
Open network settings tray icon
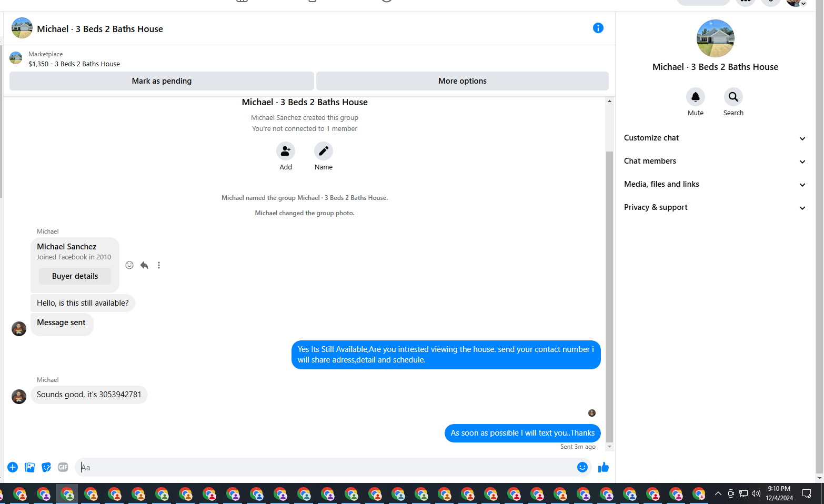(743, 493)
